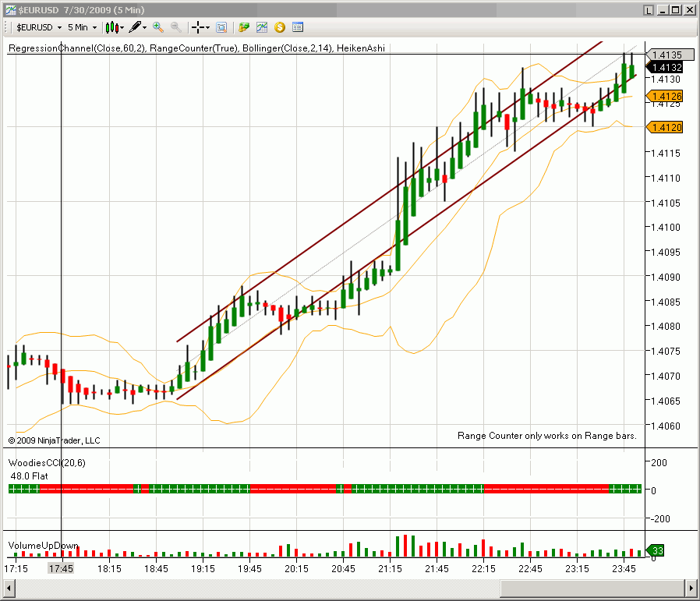Image resolution: width=700 pixels, height=601 pixels.
Task: Close the $EURUSD chart window
Action: pyautogui.click(x=690, y=10)
